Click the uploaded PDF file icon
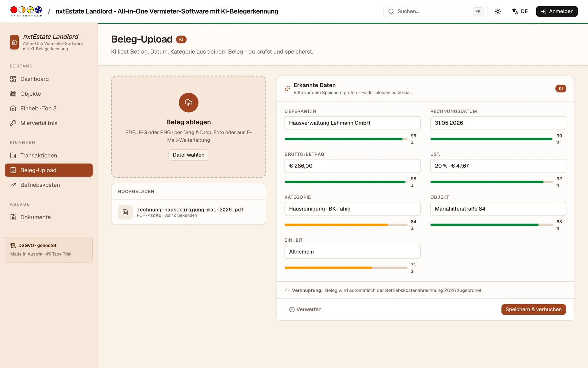This screenshot has width=588, height=368. coord(125,212)
